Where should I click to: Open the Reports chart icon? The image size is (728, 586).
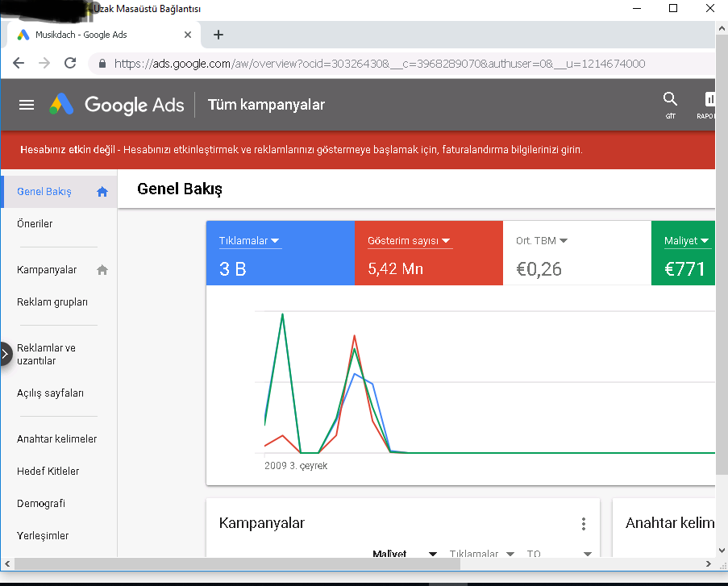click(x=709, y=99)
